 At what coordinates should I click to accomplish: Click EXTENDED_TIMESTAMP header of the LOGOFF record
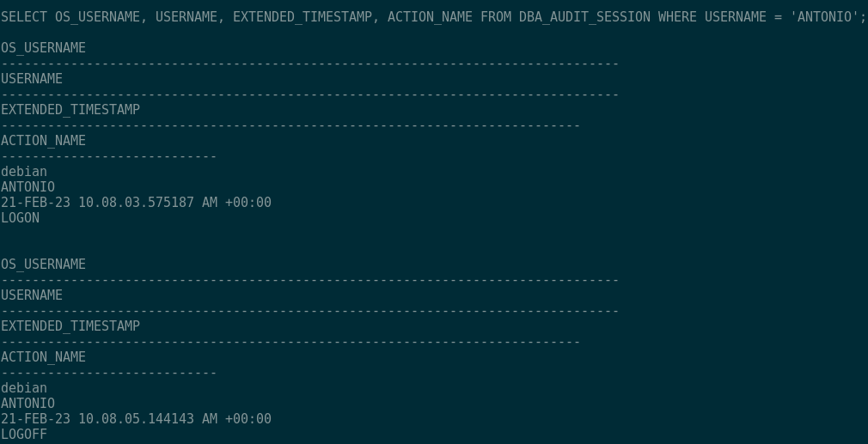point(70,326)
